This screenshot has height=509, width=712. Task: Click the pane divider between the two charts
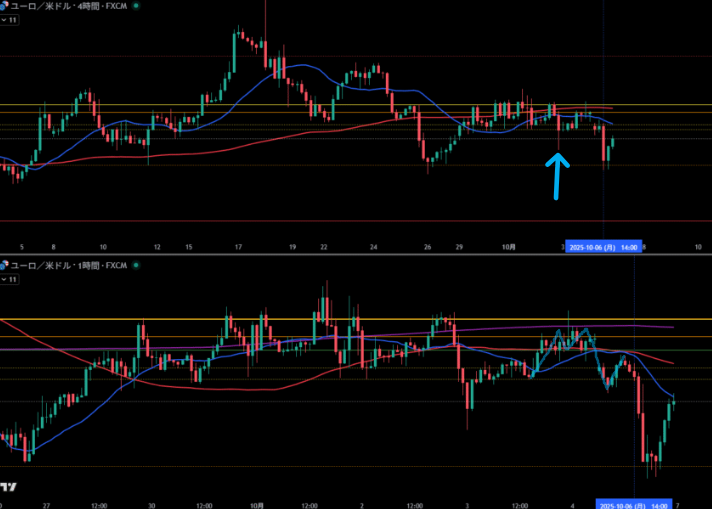pos(356,255)
